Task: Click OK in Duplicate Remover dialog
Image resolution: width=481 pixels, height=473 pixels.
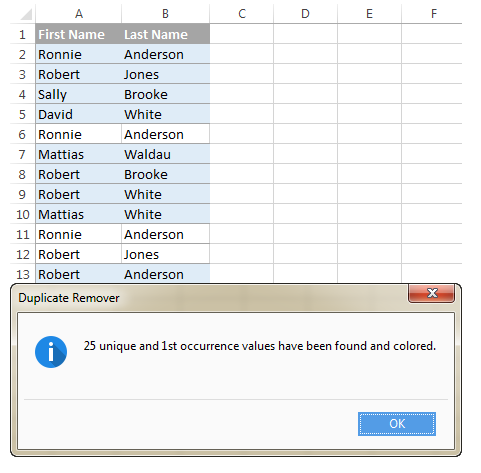Action: click(397, 424)
